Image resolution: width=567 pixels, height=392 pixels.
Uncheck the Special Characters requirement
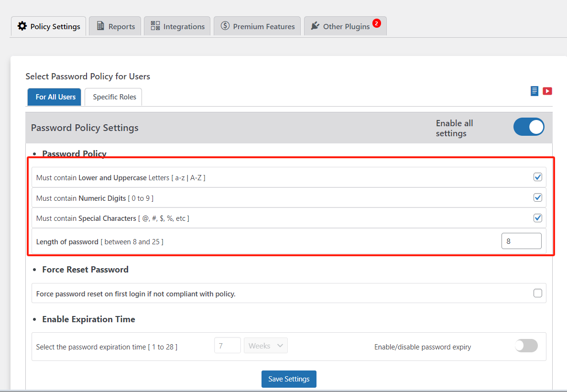pos(538,218)
